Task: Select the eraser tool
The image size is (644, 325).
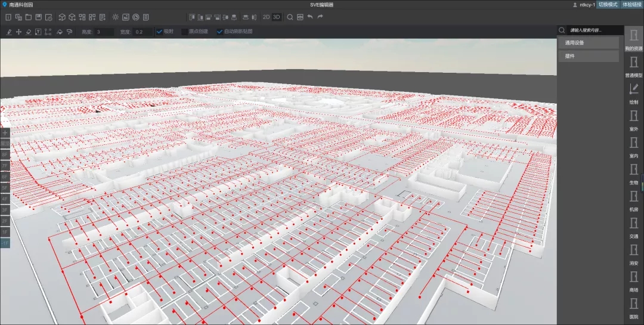Action: click(x=28, y=32)
